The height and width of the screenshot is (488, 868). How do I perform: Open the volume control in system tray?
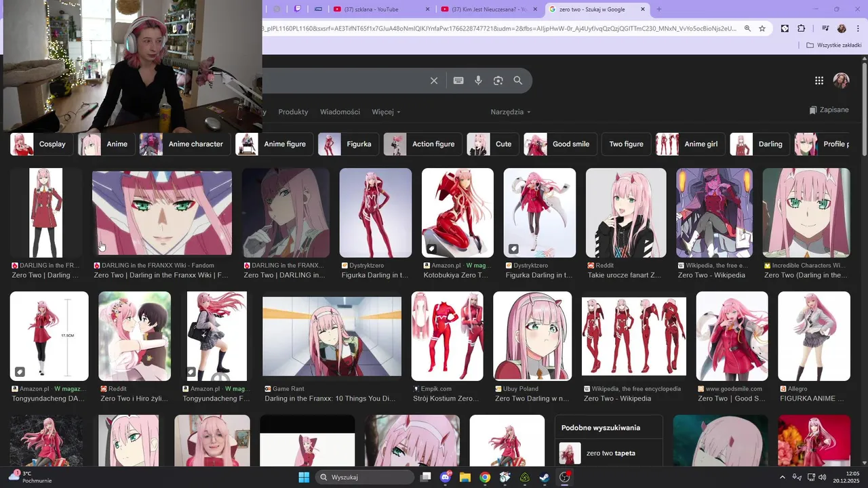pyautogui.click(x=822, y=477)
